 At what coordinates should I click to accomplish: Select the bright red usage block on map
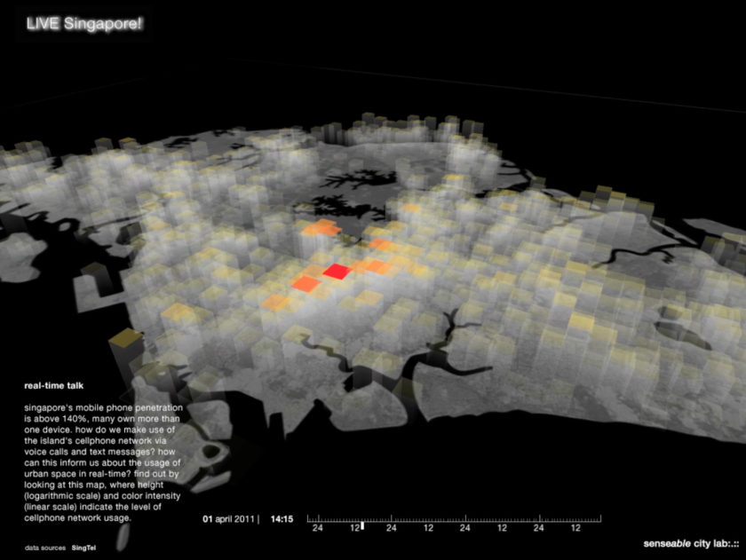pos(337,272)
